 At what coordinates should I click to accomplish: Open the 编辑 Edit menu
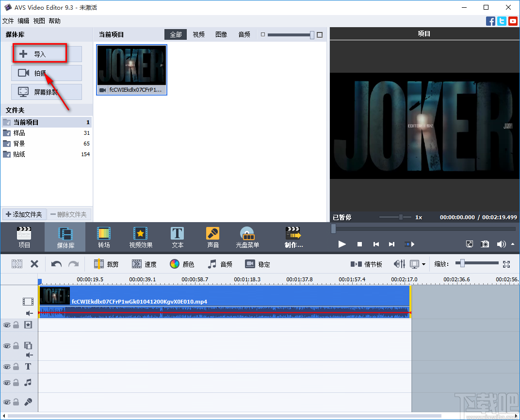(23, 21)
